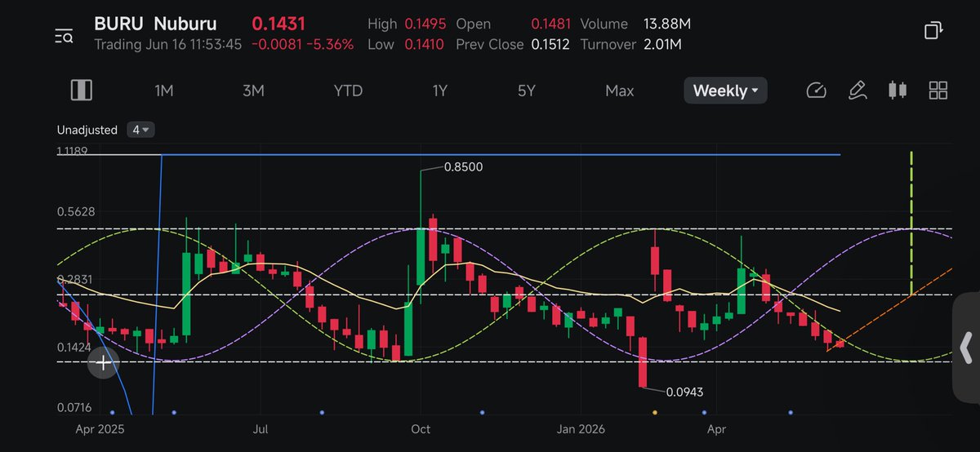Select the 1Y time range
Screen dimensions: 980x452
[439, 91]
